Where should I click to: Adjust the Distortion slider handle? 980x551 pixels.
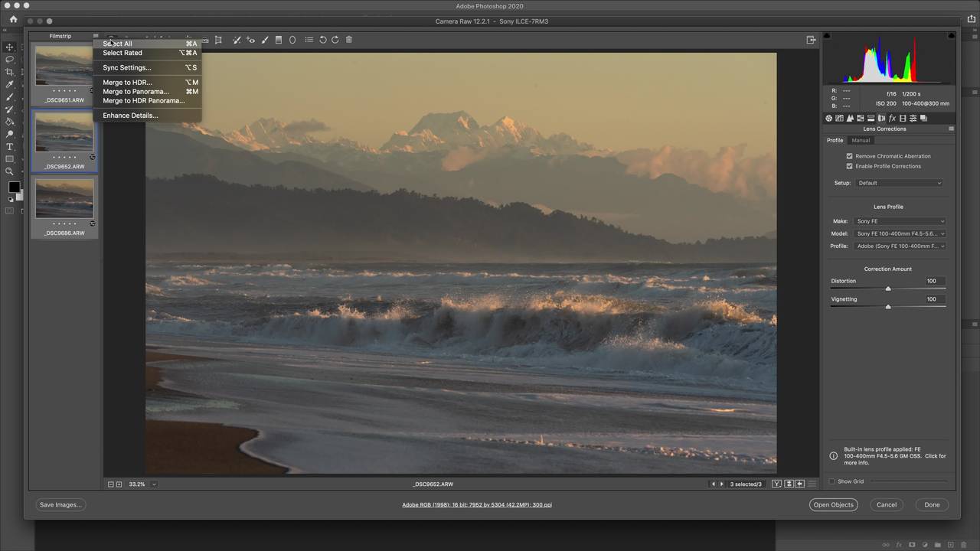coord(888,289)
